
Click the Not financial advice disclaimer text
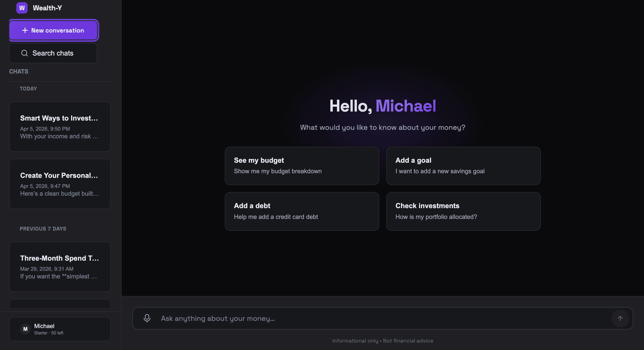click(x=408, y=341)
